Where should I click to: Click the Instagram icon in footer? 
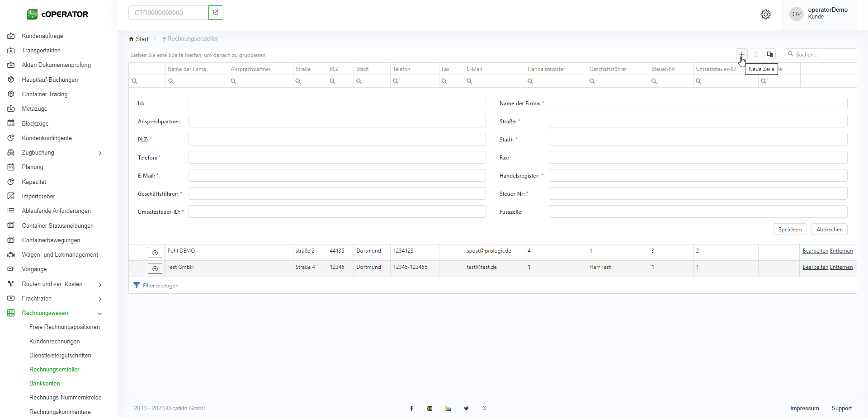[x=429, y=409]
